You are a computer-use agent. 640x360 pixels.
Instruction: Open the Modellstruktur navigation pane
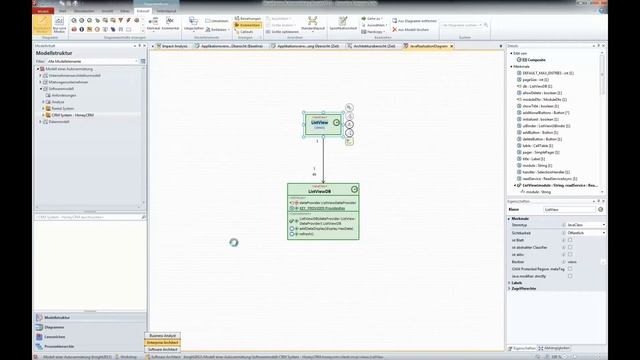point(90,317)
